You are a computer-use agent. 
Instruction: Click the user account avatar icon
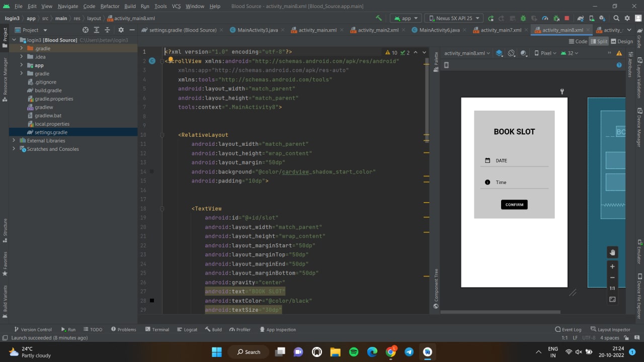click(x=637, y=18)
